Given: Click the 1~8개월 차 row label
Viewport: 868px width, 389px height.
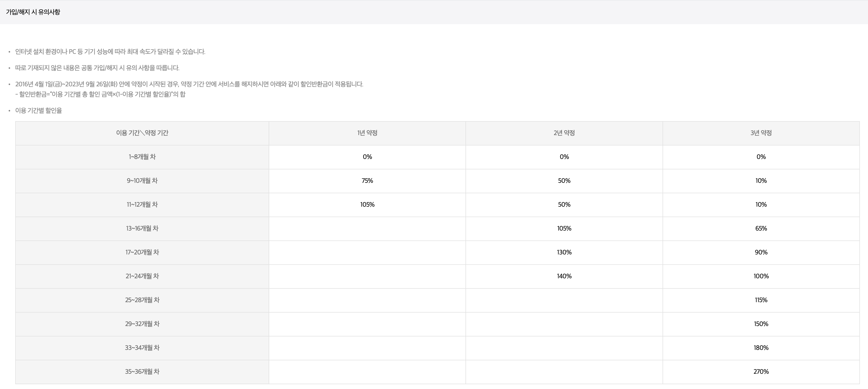Looking at the screenshot, I should pyautogui.click(x=142, y=157).
